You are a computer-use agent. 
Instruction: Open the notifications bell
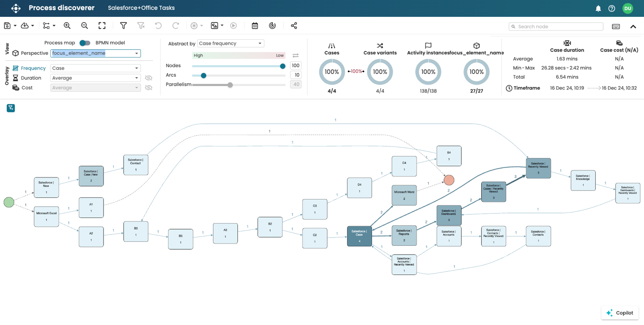(x=598, y=8)
